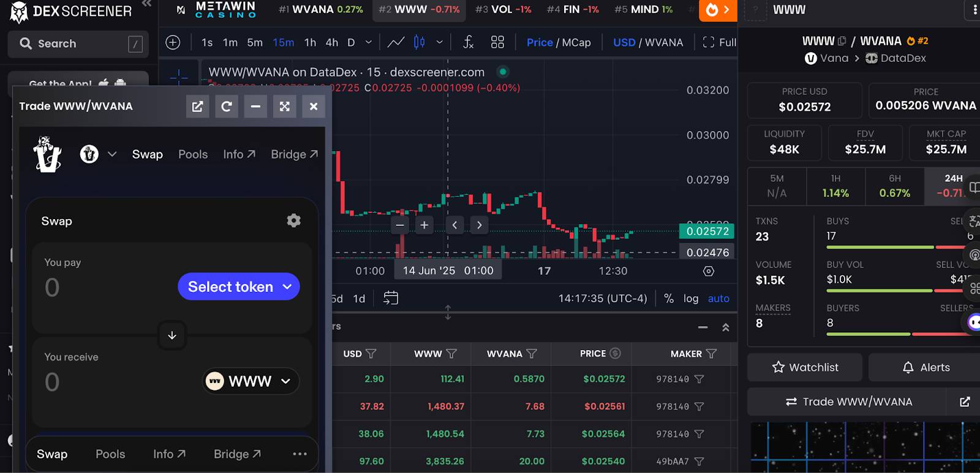Toggle log scale on chart

tap(691, 299)
